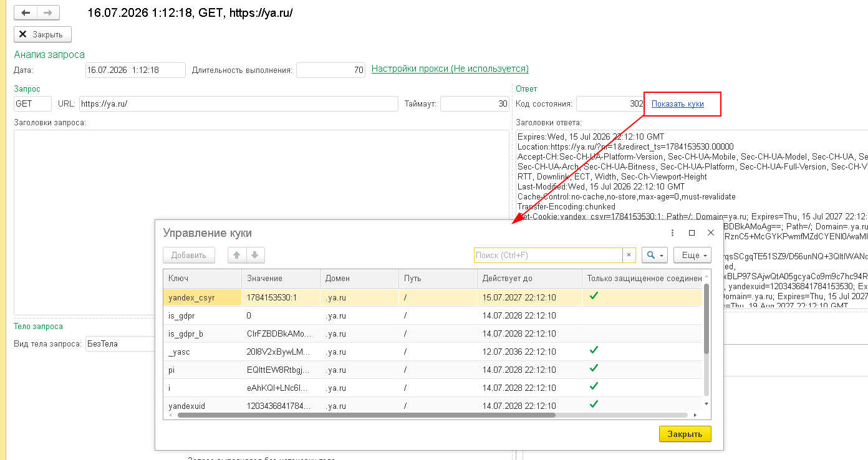The height and width of the screenshot is (460, 868).
Task: Move cookie row up with arrow icon
Action: tap(236, 255)
